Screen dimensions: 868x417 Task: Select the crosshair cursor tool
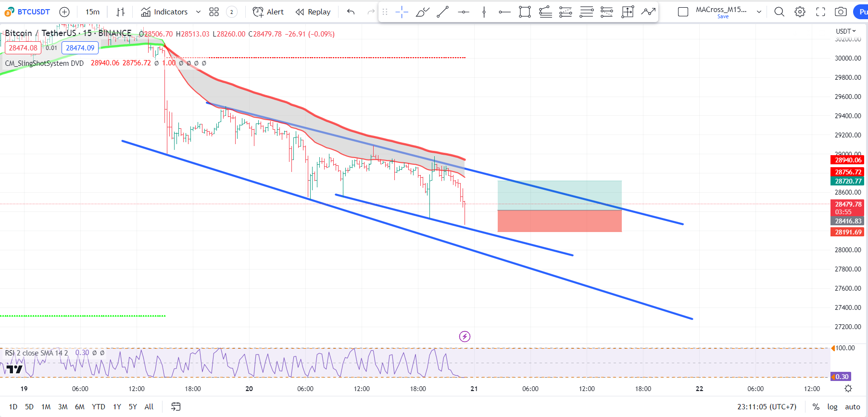(402, 12)
